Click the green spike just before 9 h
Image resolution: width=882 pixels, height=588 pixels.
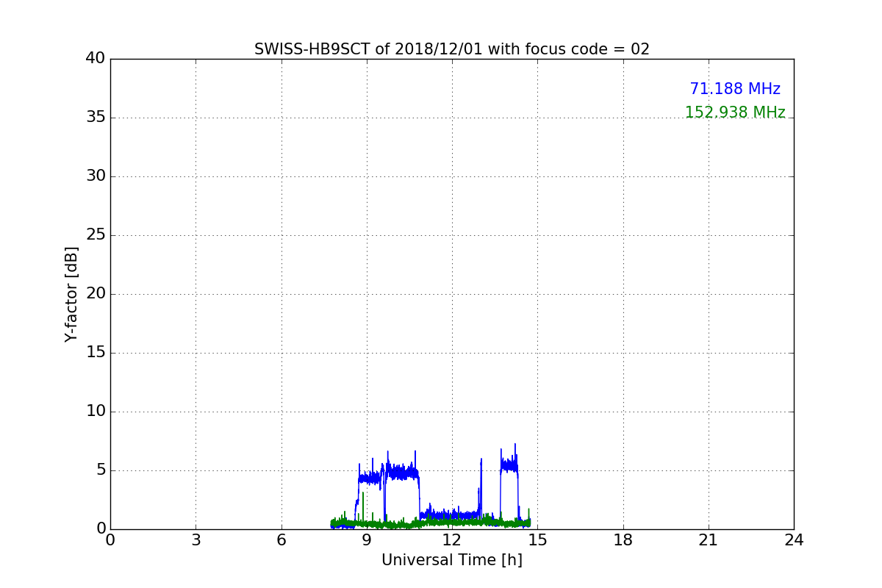pos(363,507)
